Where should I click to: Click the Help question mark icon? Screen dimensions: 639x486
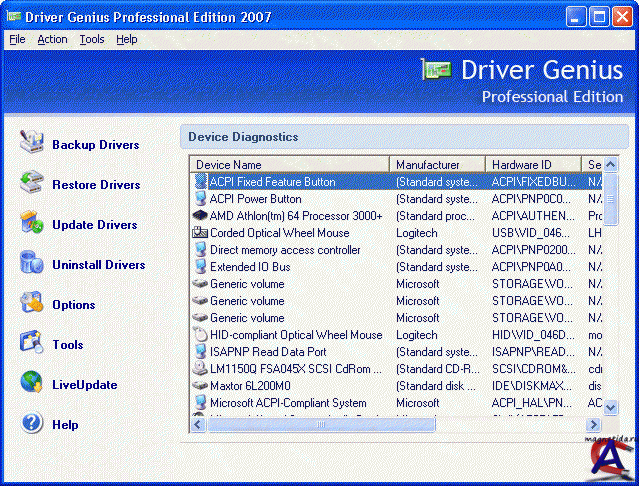tap(32, 424)
